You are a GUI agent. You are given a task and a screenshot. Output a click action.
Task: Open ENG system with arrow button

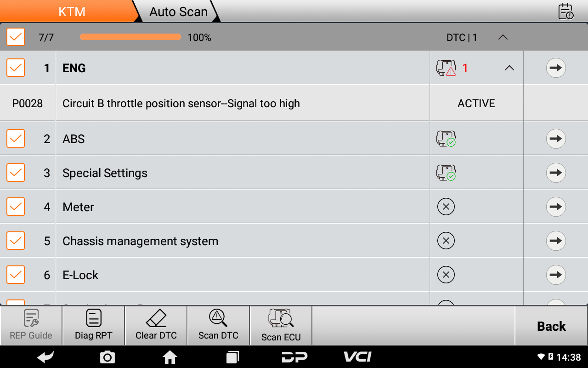coord(556,68)
